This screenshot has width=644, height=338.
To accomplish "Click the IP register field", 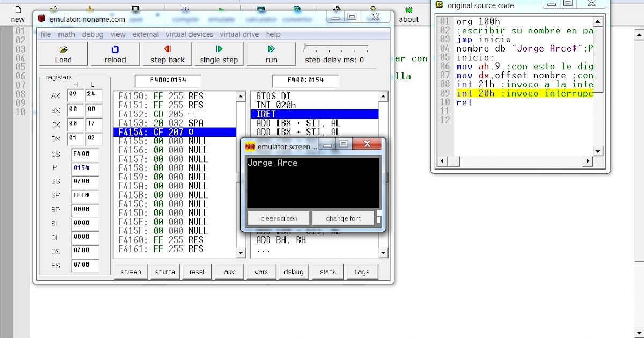I will 85,168.
